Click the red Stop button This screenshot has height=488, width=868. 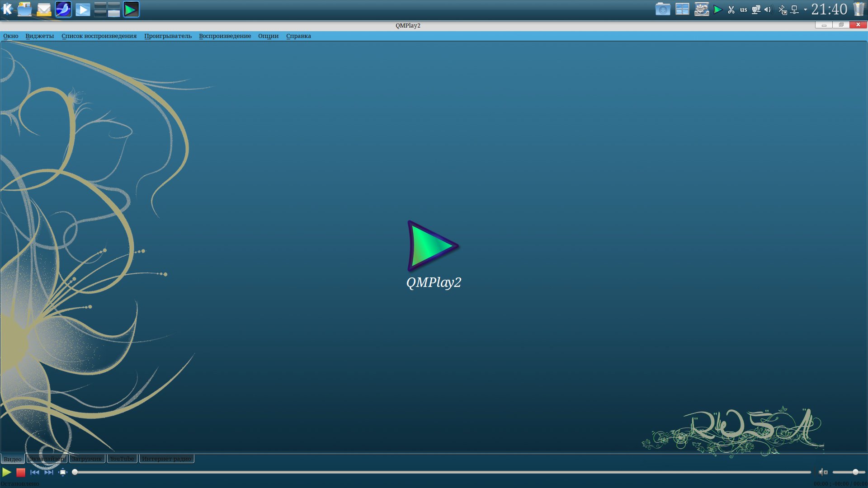click(21, 472)
